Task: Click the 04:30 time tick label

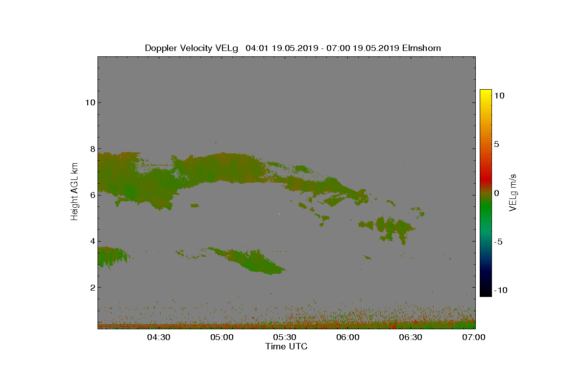Action: (x=159, y=337)
